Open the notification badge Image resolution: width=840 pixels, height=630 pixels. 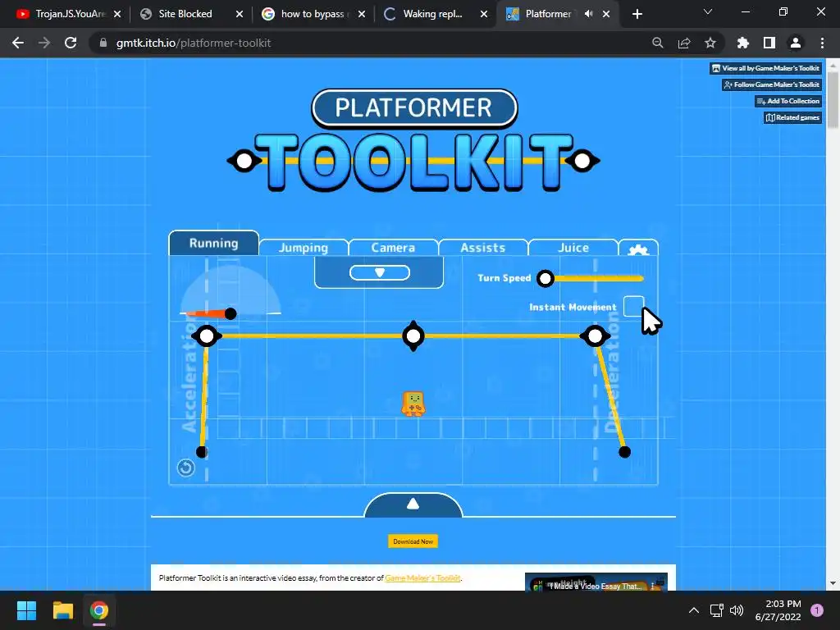(817, 610)
